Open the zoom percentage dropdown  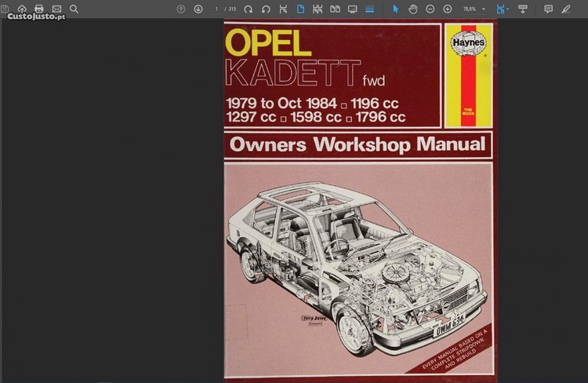pos(474,9)
